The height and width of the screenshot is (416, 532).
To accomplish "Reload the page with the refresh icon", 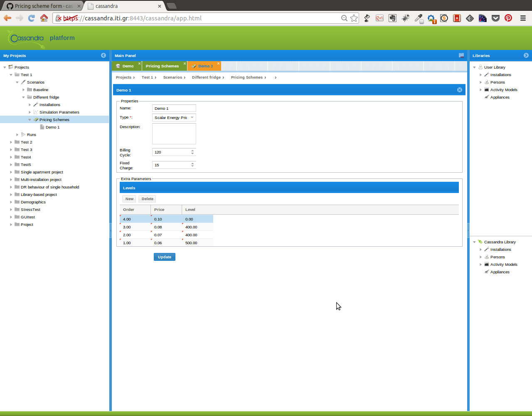I will coord(31,18).
